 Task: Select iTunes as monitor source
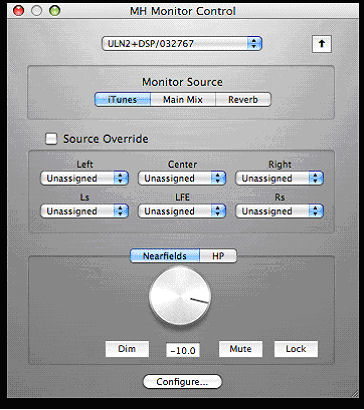[x=123, y=100]
